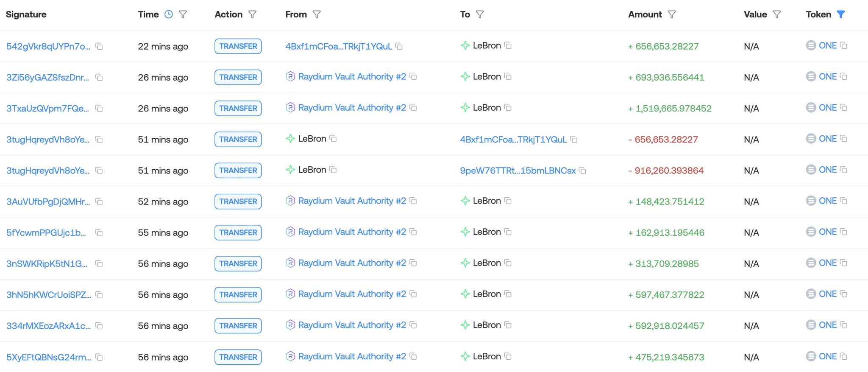Copy LeBron address in 22 mins ago row

point(508,45)
